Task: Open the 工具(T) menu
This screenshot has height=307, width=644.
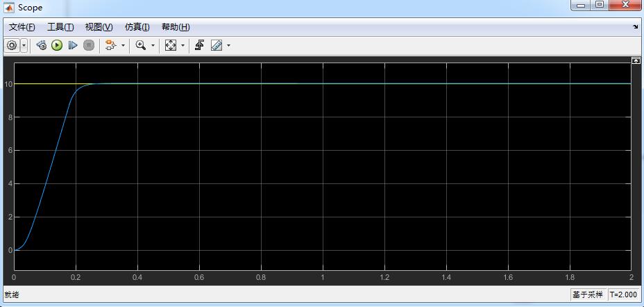Action: coord(60,27)
